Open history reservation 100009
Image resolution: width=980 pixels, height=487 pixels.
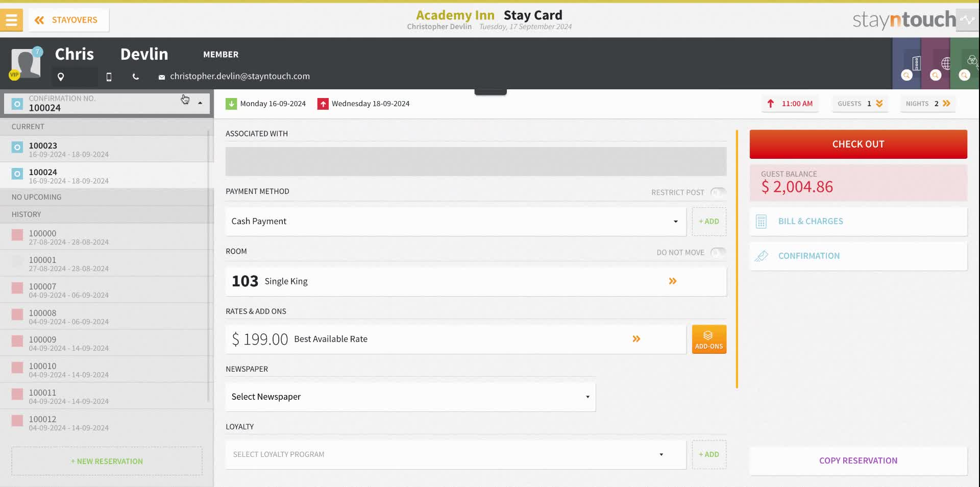[104, 343]
